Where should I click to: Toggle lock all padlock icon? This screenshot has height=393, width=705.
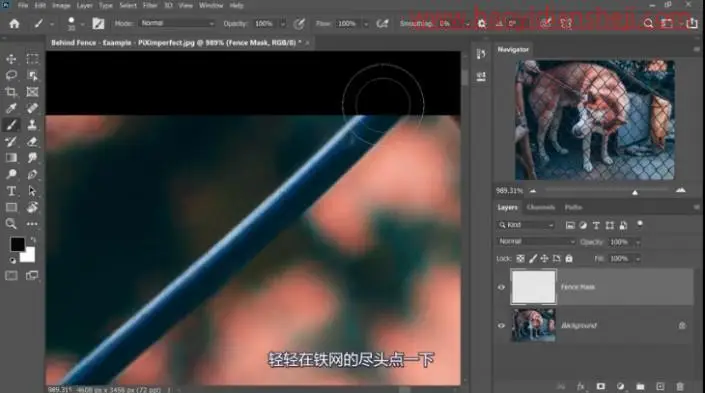point(569,259)
